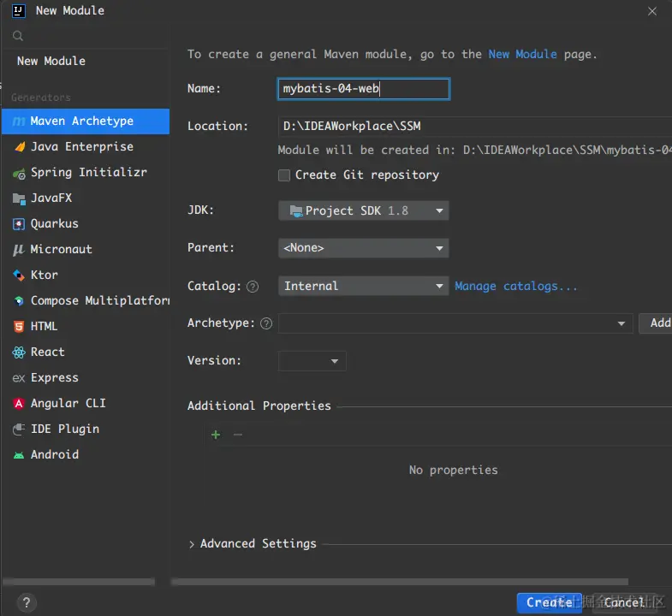Viewport: 672px width, 616px height.
Task: Click the Java Enterprise icon
Action: tap(20, 147)
